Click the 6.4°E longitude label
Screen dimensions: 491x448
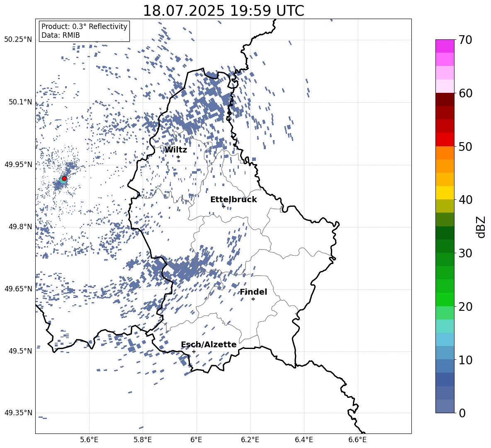304,440
